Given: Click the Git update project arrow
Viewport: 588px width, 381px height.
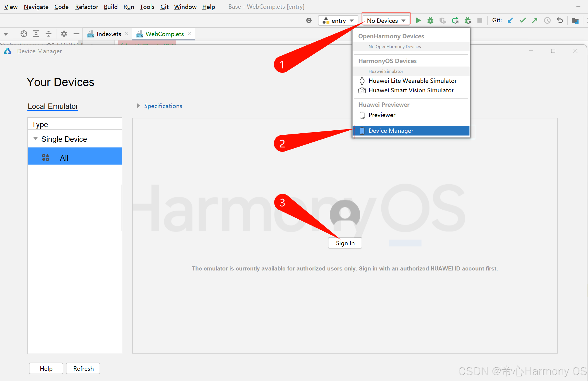Looking at the screenshot, I should coord(510,20).
